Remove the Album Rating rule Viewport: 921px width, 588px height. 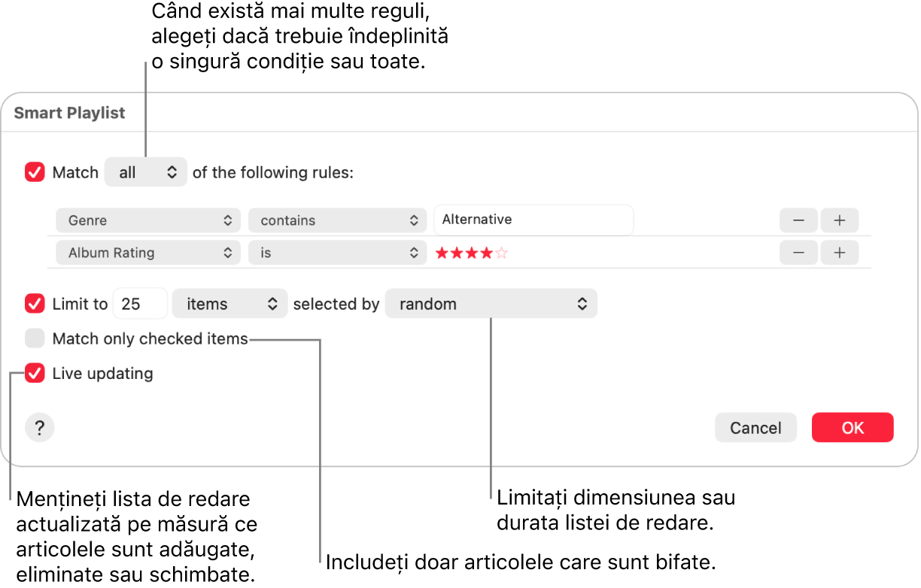tap(798, 253)
